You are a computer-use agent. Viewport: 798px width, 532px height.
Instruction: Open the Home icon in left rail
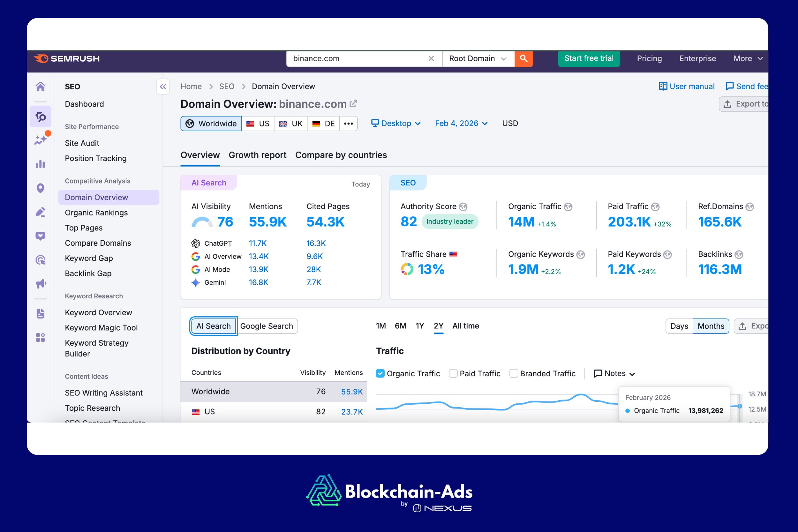[40, 86]
